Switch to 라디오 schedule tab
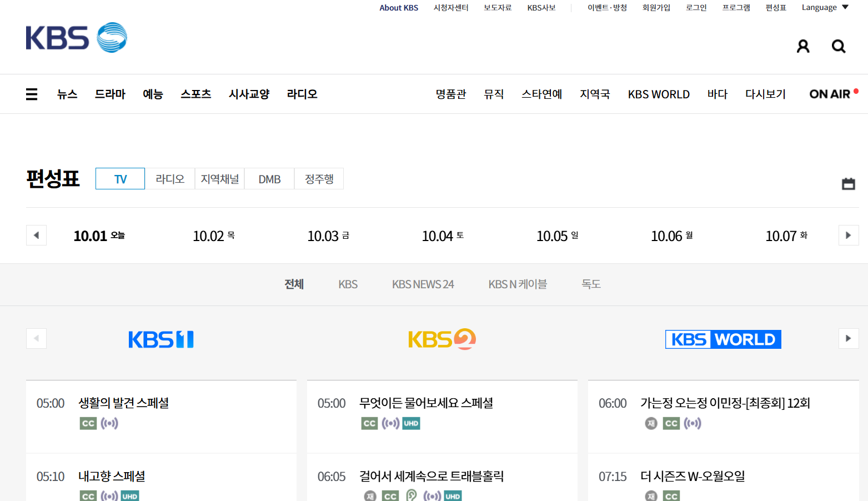868x501 pixels. tap(170, 179)
